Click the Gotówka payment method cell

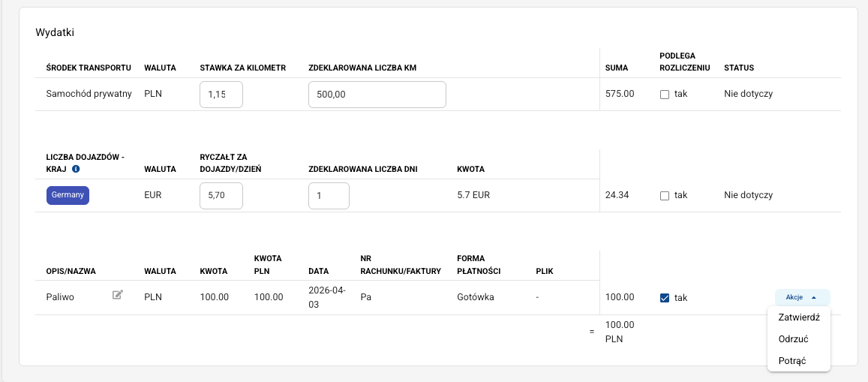[476, 297]
